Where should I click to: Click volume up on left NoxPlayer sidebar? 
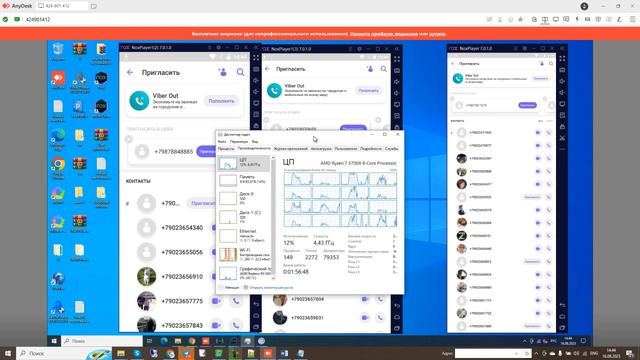click(256, 80)
